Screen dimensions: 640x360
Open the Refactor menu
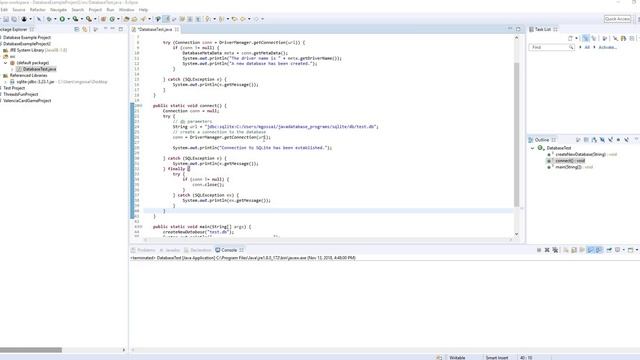(38, 10)
